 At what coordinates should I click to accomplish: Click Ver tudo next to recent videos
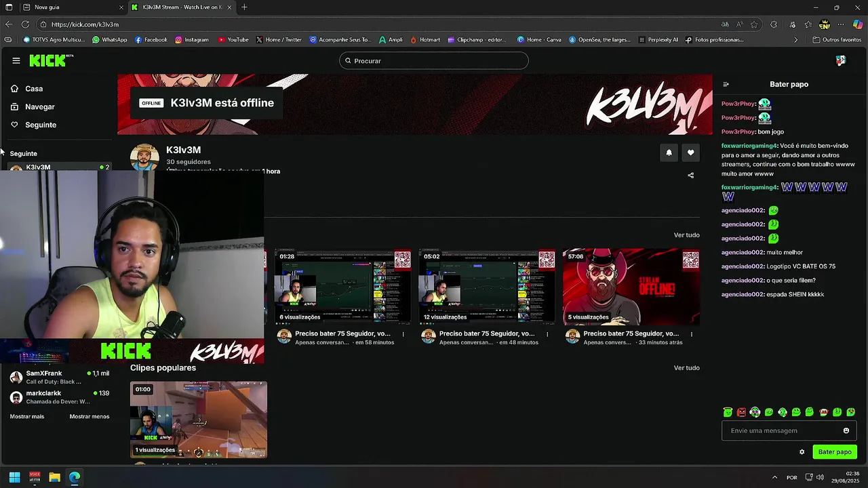686,235
